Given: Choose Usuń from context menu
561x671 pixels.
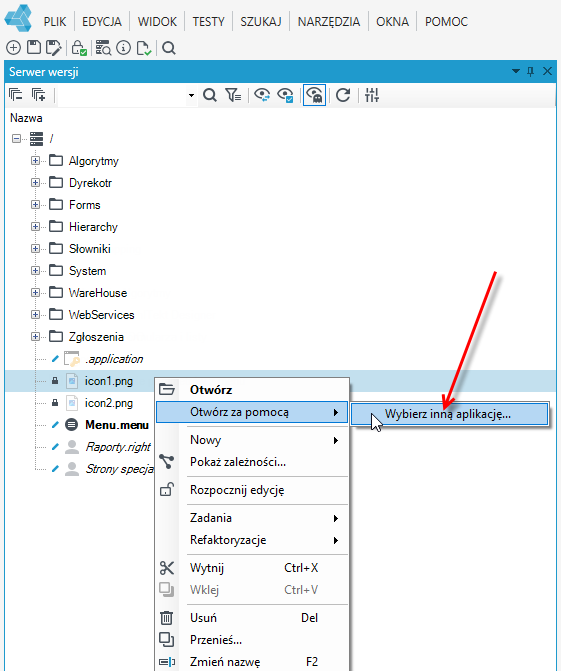Looking at the screenshot, I should click(x=252, y=618).
